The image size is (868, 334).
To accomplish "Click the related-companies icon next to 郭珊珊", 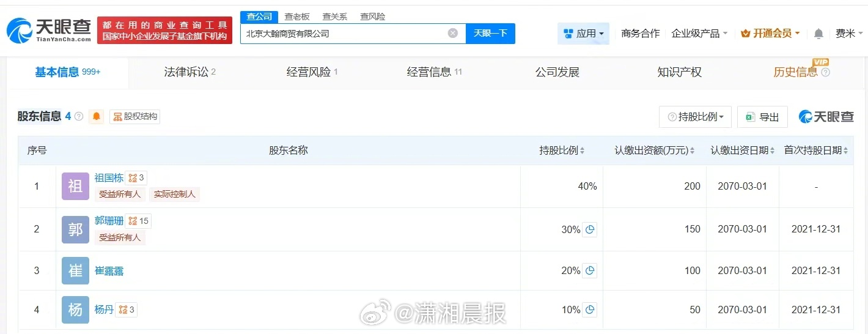I will pyautogui.click(x=139, y=221).
